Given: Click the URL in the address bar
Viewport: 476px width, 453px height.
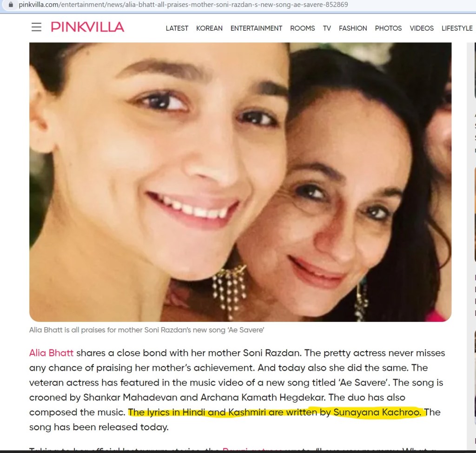Looking at the screenshot, I should (183, 5).
